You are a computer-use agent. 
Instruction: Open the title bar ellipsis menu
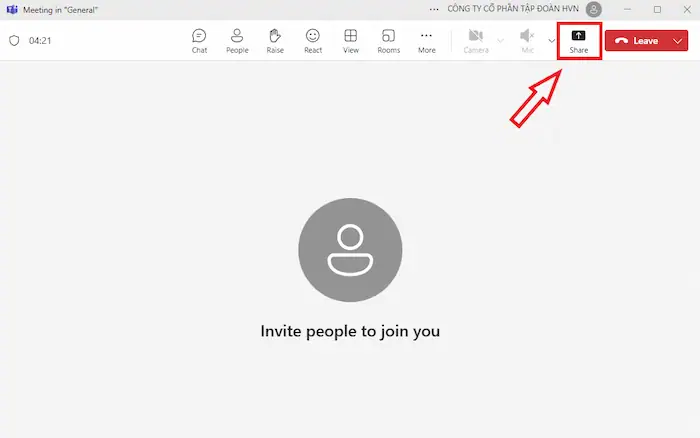click(x=432, y=9)
